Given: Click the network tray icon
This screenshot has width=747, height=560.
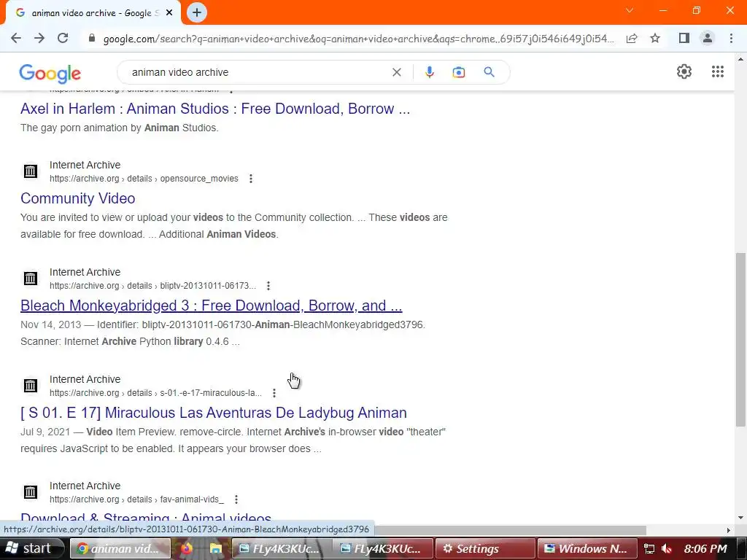Looking at the screenshot, I should pyautogui.click(x=649, y=549).
